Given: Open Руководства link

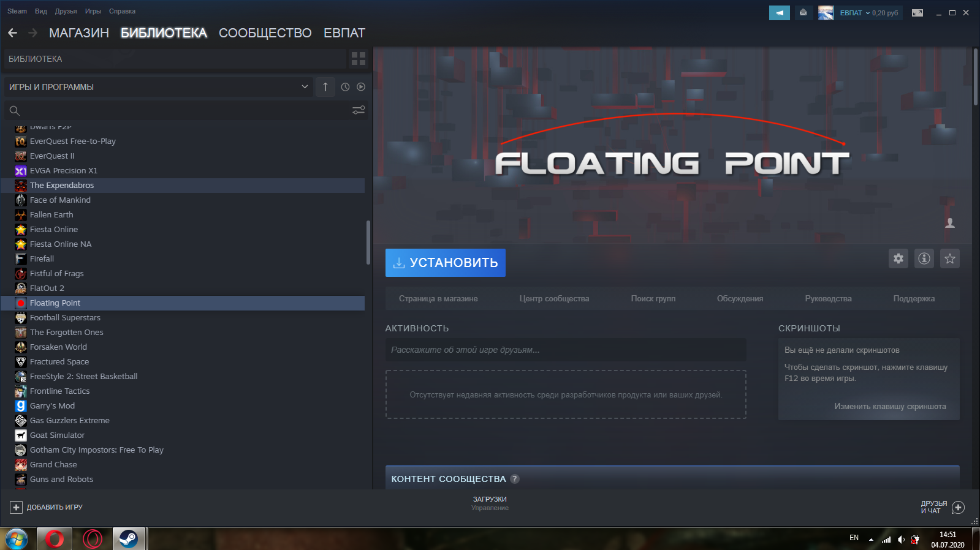Looking at the screenshot, I should (x=828, y=299).
